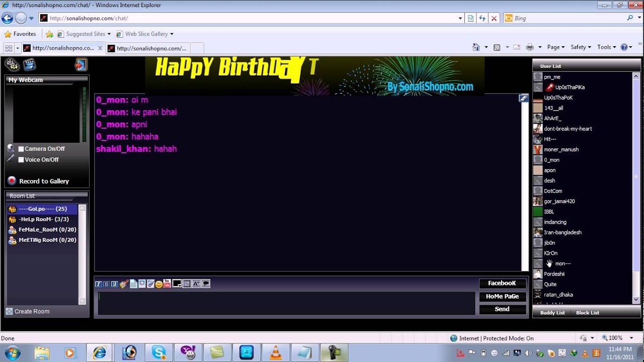Click the Create Room plus icon
644x362 pixels.
(x=9, y=311)
